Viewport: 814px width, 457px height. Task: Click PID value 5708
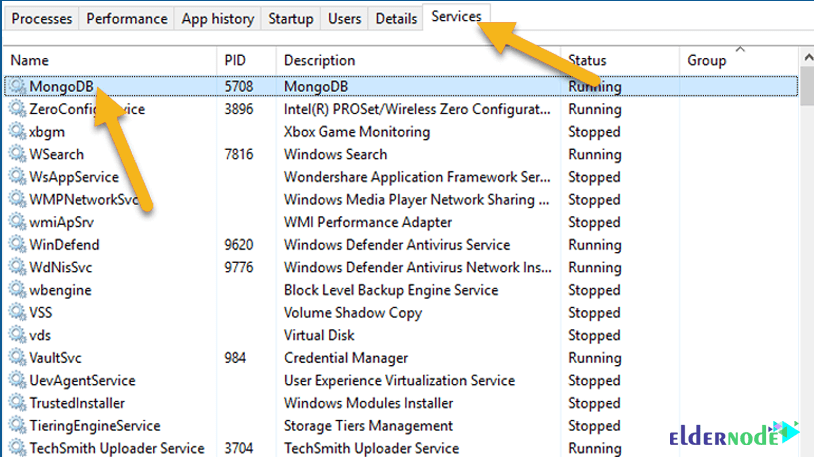239,86
